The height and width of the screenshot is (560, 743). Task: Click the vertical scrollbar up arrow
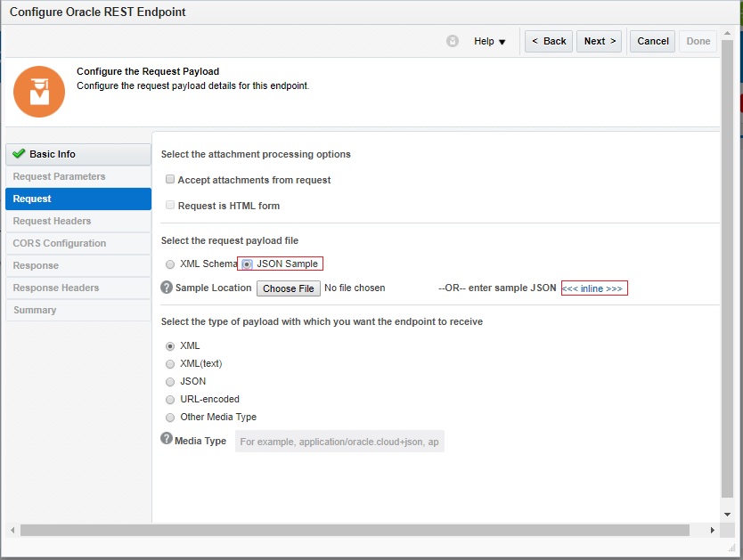pyautogui.click(x=727, y=33)
